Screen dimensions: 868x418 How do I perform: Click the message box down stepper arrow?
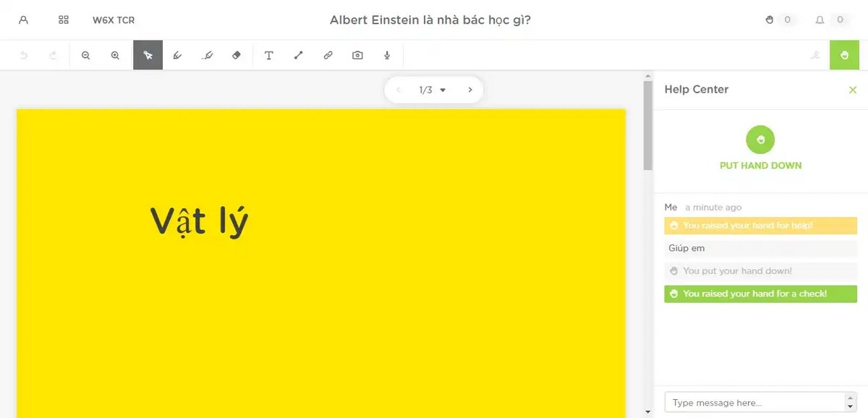pyautogui.click(x=851, y=407)
